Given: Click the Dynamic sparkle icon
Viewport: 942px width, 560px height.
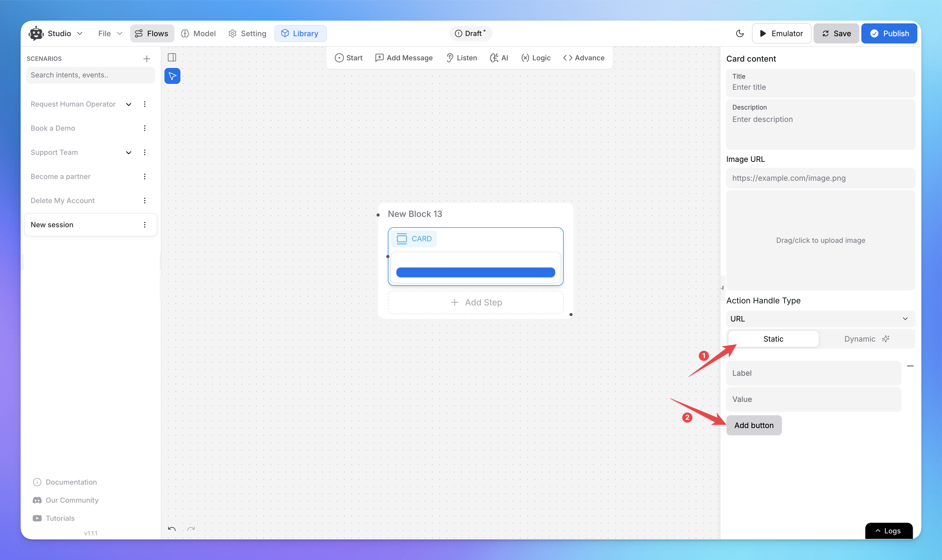Looking at the screenshot, I should (x=886, y=339).
